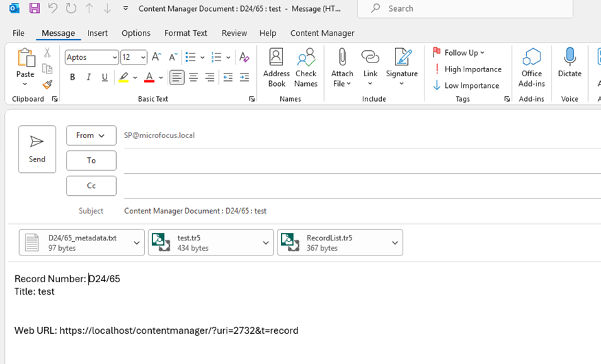Apply yellow text highlight color
Screen dimensions: 601x364
(x=124, y=78)
